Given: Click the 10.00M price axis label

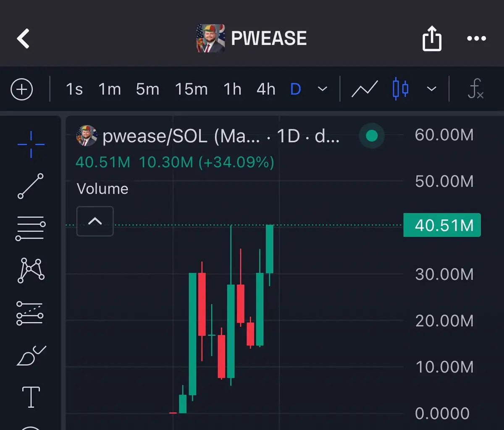Looking at the screenshot, I should click(444, 367).
